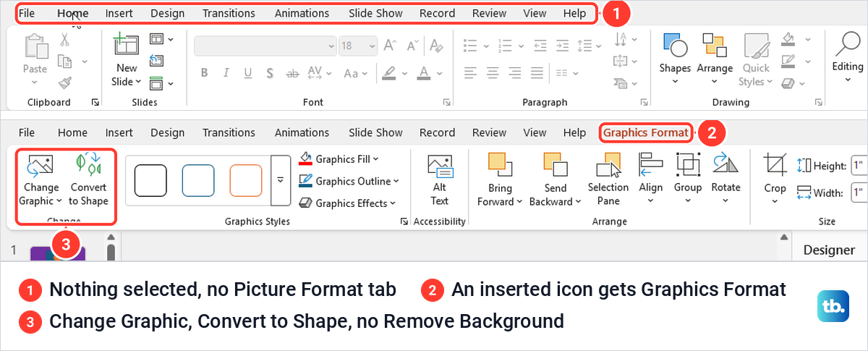Apply the blue outline graphics style preset

198,180
